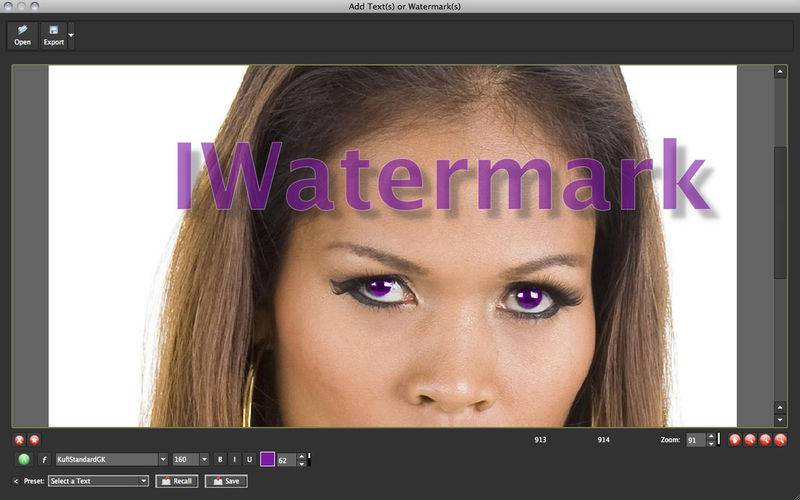The width and height of the screenshot is (800, 500).
Task: Click the coordinate value 914
Action: click(x=604, y=439)
